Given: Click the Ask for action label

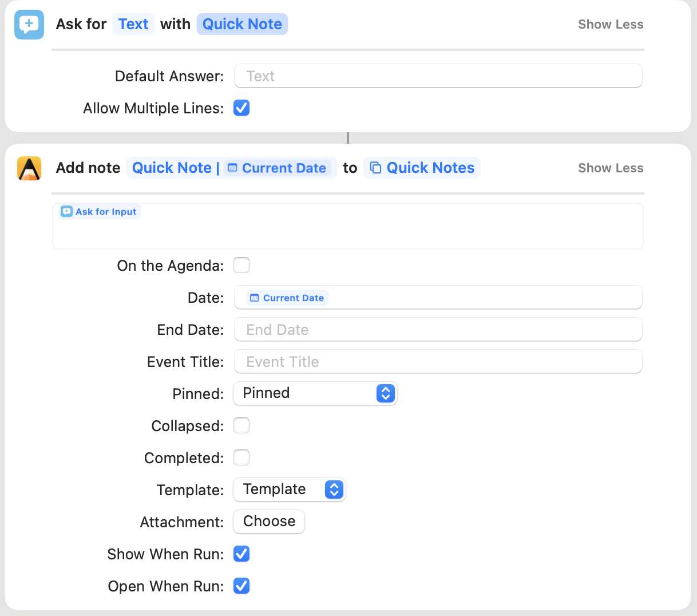Looking at the screenshot, I should pos(81,24).
